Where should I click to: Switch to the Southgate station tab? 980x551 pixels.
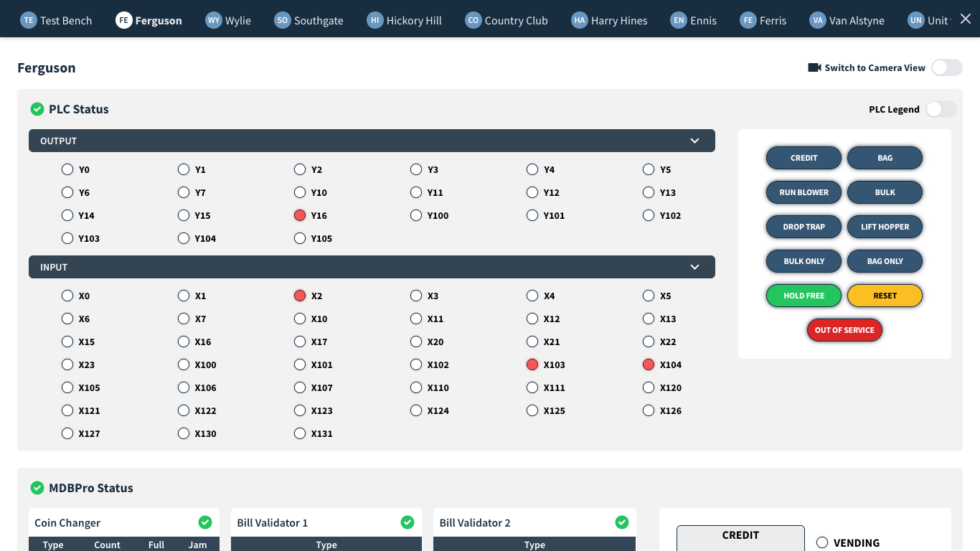tap(308, 20)
